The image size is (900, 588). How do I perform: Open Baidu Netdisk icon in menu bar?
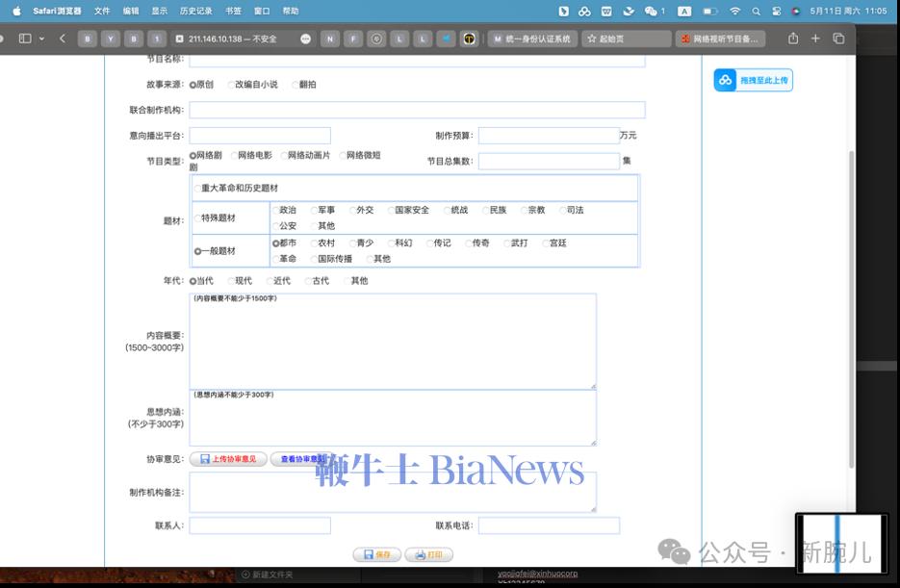(584, 11)
